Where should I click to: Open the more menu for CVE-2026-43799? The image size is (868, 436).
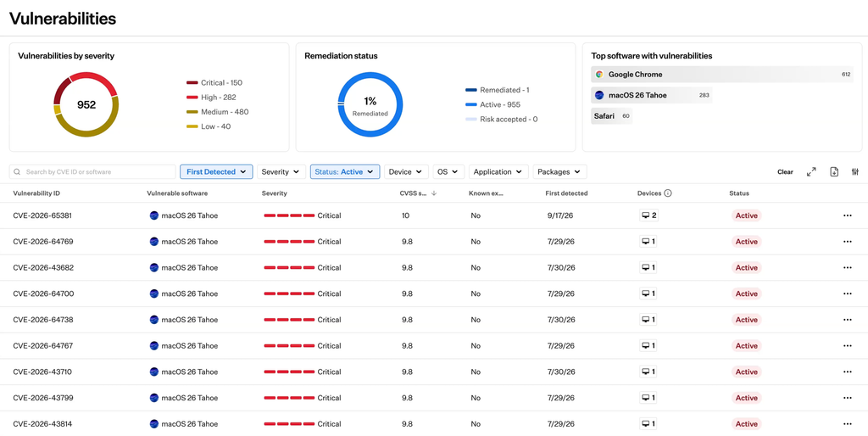click(x=847, y=398)
